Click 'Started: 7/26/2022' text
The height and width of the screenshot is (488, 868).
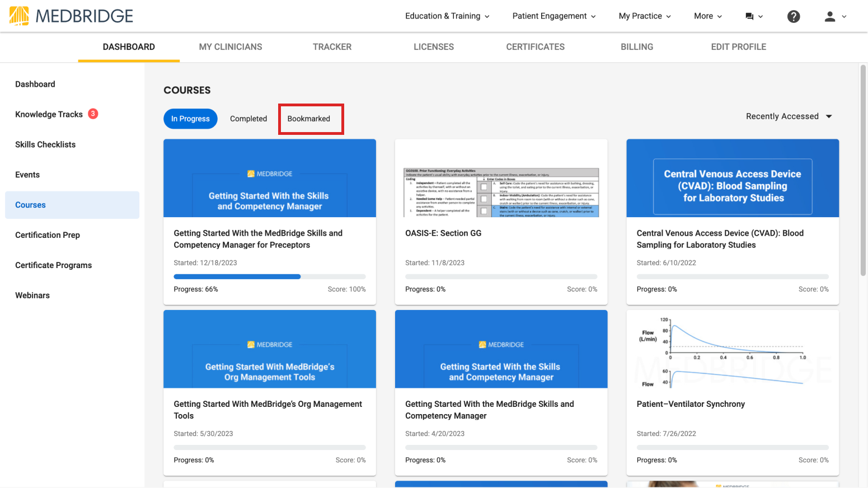667,434
